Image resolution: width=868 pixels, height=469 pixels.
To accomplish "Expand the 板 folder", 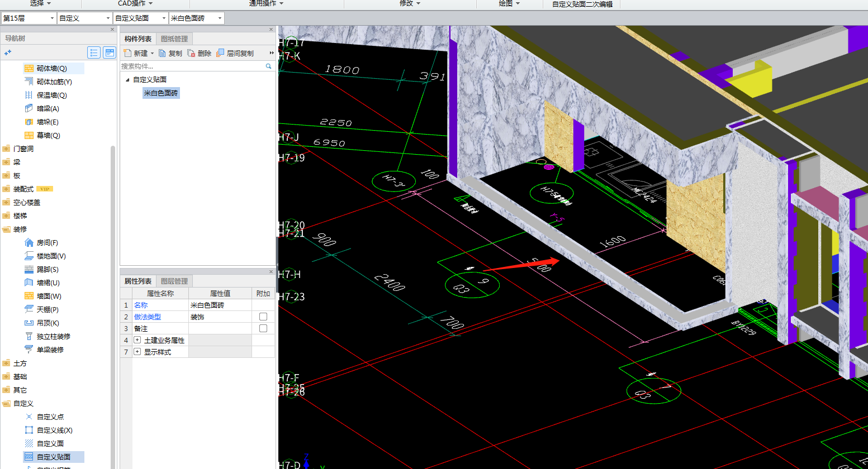I will [x=6, y=175].
